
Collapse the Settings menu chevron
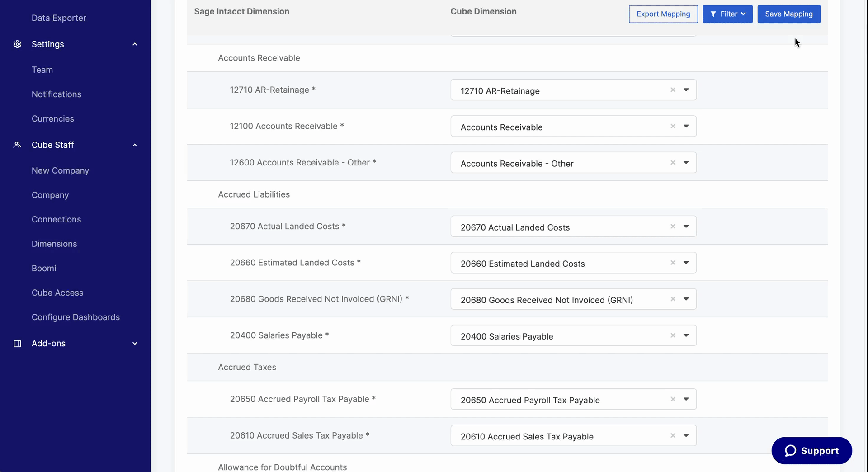tap(135, 44)
